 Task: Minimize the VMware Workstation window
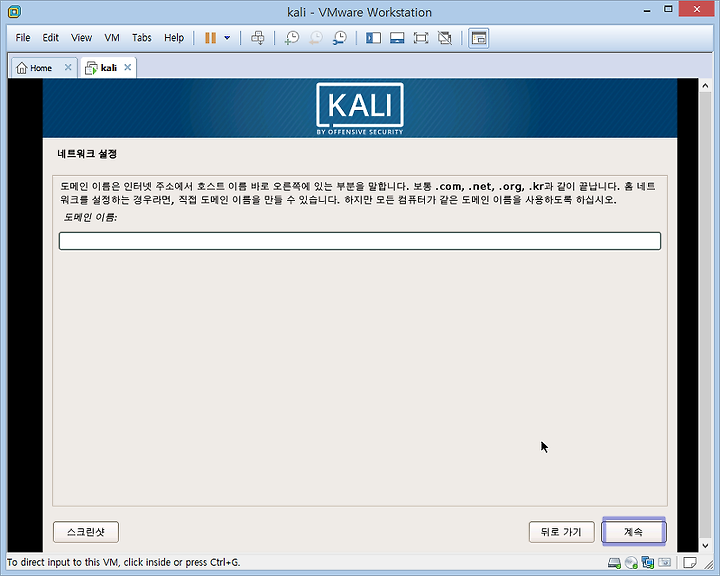pyautogui.click(x=647, y=10)
